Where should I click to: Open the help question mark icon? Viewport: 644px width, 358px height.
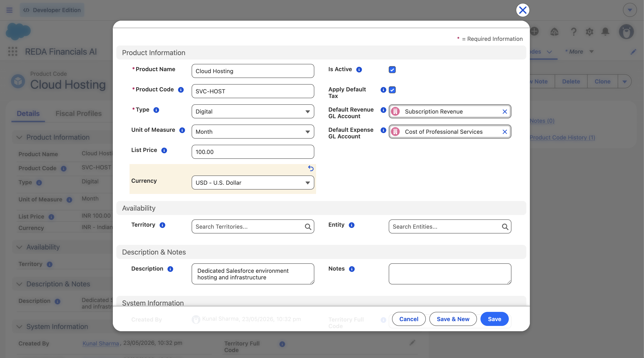tap(574, 32)
